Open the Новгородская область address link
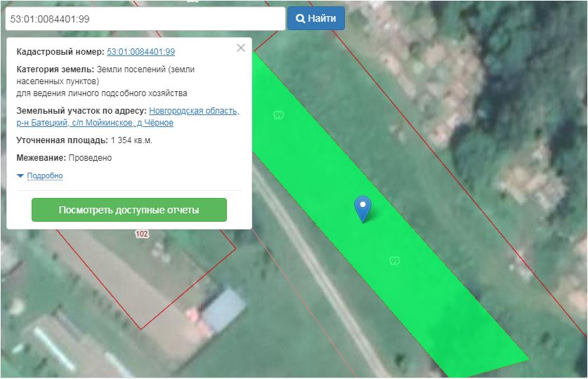The height and width of the screenshot is (379, 588). [128, 117]
